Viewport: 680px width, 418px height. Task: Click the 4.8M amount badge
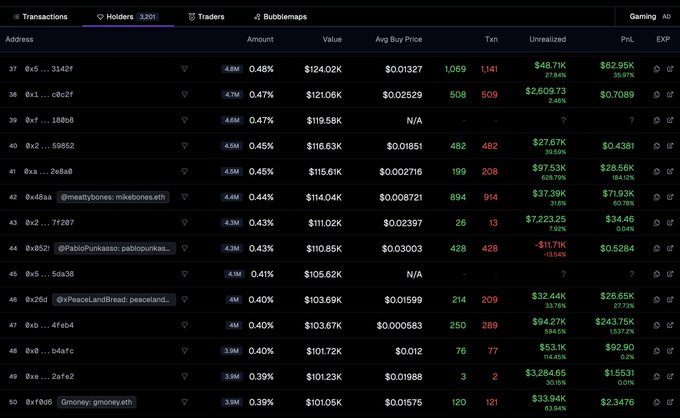232,69
